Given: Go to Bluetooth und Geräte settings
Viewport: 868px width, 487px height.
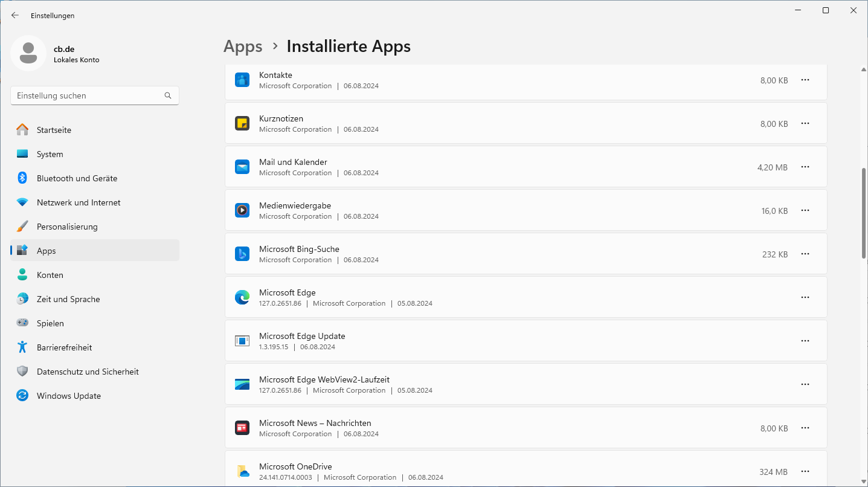Looking at the screenshot, I should coord(77,178).
